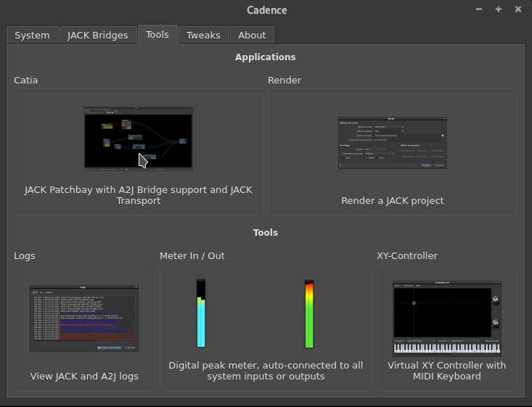Click the 'Catia' group label
The image size is (532, 407).
(26, 81)
